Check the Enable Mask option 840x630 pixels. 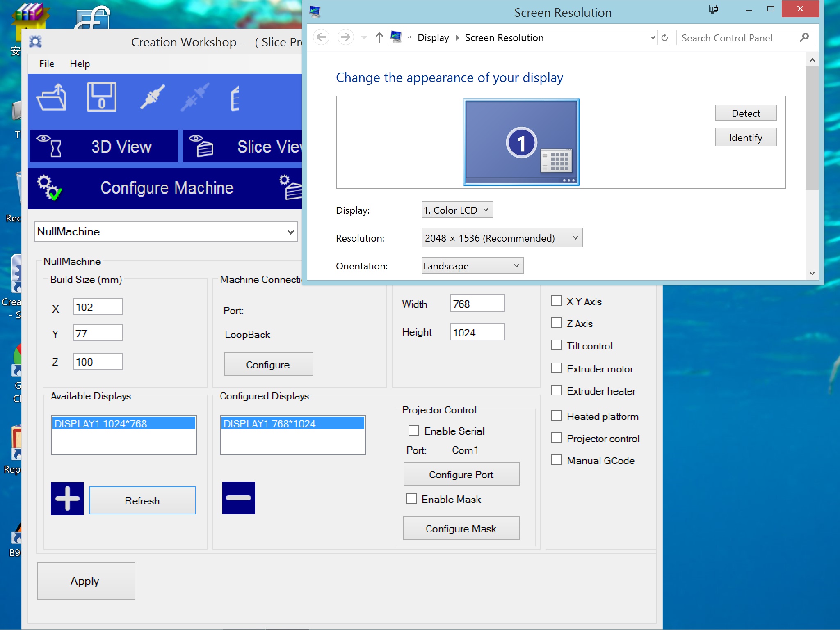tap(411, 499)
